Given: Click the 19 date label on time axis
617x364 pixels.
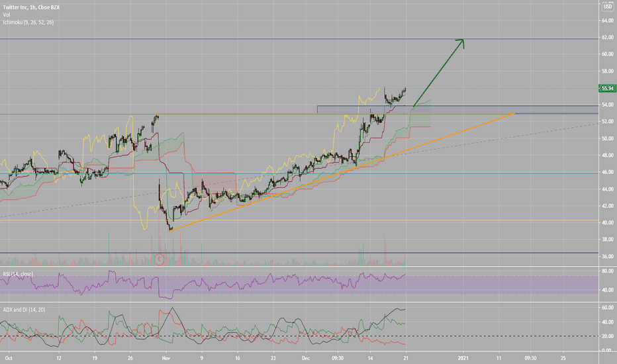Looking at the screenshot, I should [95, 358].
